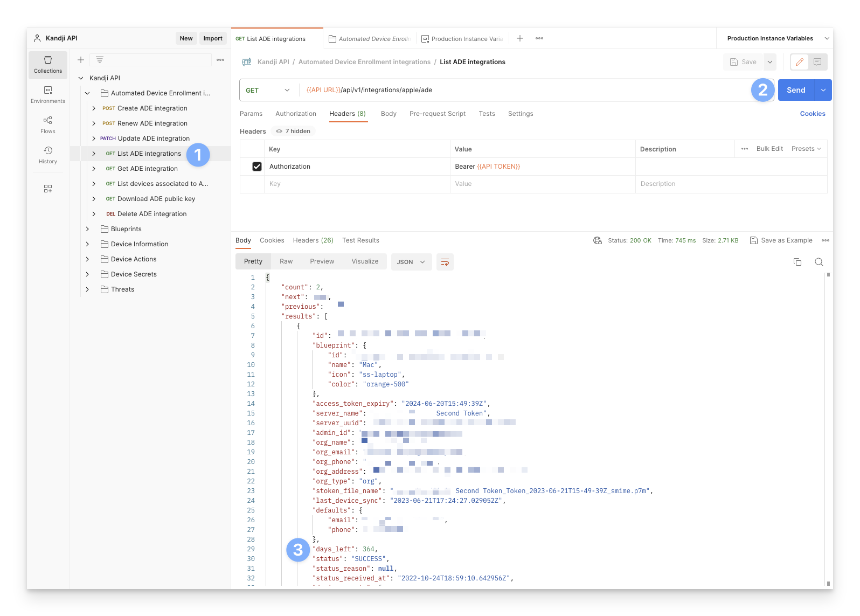This screenshot has width=860, height=616.
Task: Open the Flows sidebar panel
Action: point(48,125)
